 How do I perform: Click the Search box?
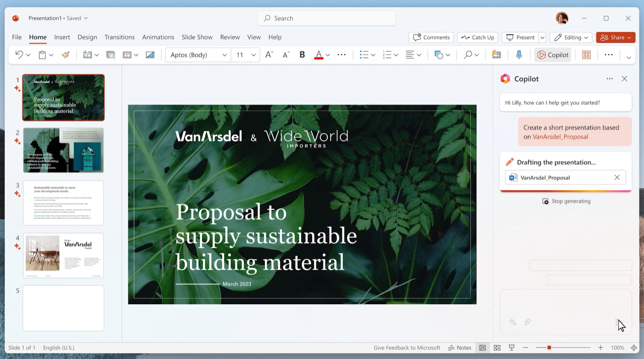tap(327, 18)
